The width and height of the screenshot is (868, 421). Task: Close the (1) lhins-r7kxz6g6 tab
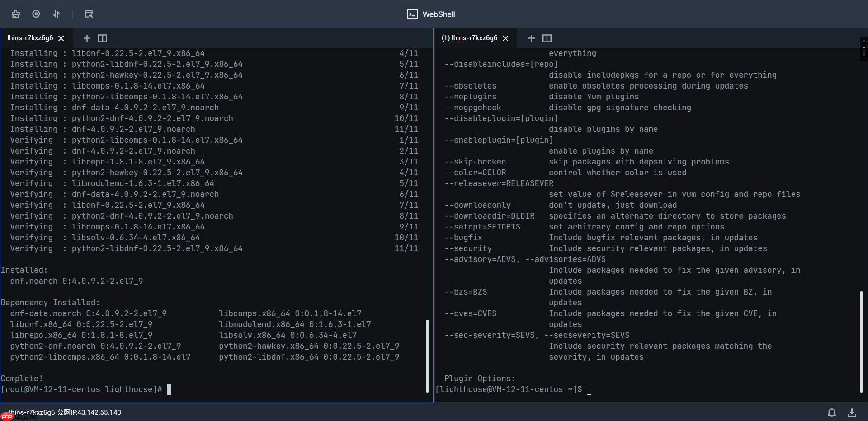click(x=505, y=38)
